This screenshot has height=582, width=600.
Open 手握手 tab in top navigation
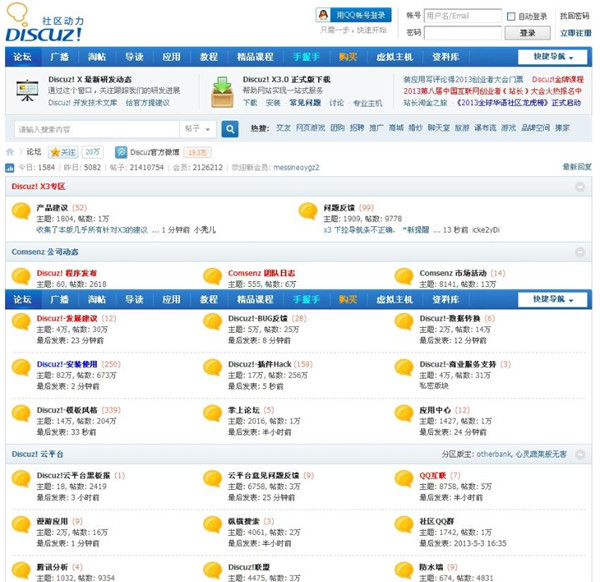306,57
